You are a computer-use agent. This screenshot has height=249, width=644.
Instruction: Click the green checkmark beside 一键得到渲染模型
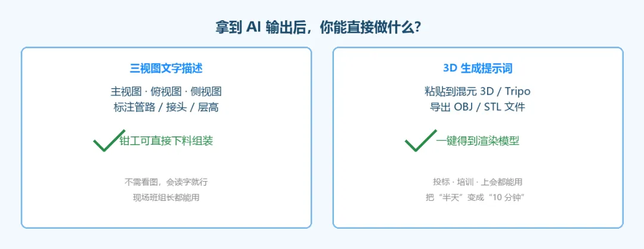coord(420,141)
